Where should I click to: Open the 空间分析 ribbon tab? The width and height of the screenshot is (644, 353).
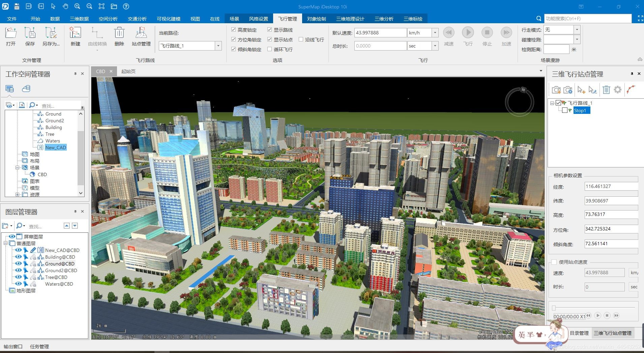(108, 19)
